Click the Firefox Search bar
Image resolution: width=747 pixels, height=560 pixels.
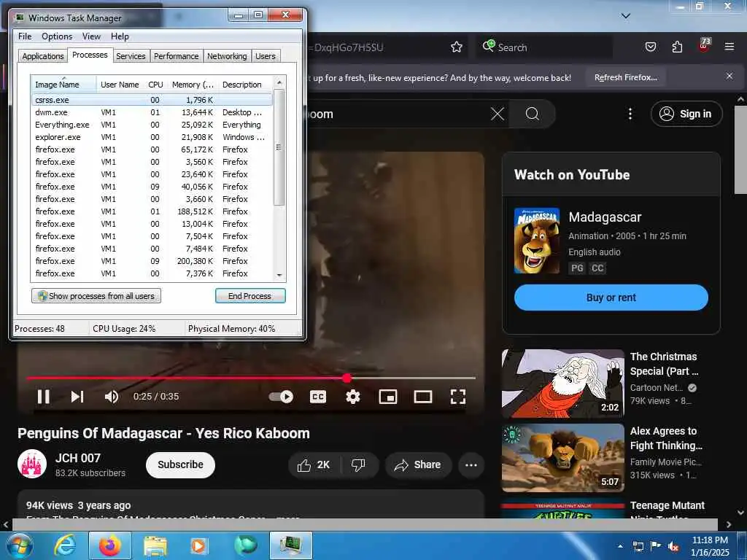coord(544,47)
